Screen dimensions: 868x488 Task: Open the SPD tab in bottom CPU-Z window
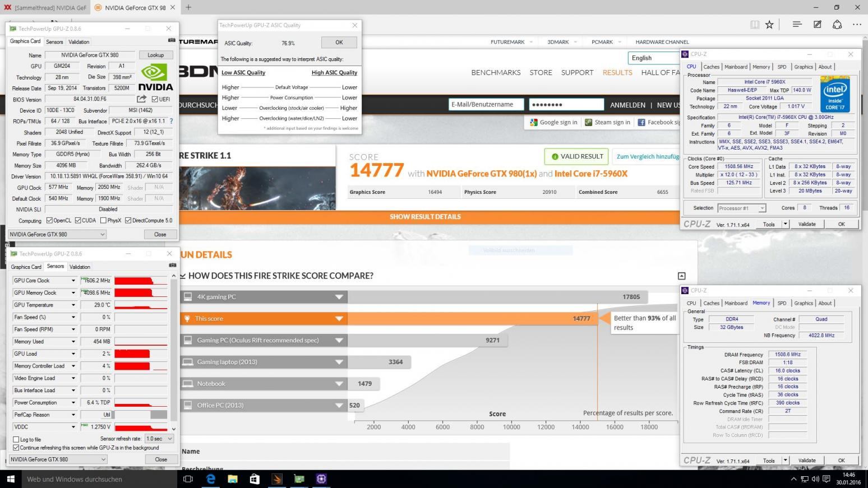tap(782, 303)
